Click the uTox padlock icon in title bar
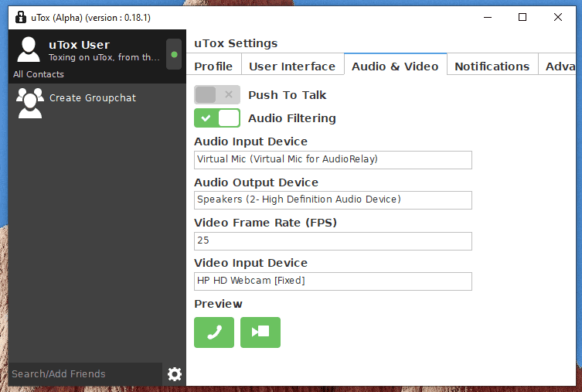The height and width of the screenshot is (392, 582). (x=21, y=17)
